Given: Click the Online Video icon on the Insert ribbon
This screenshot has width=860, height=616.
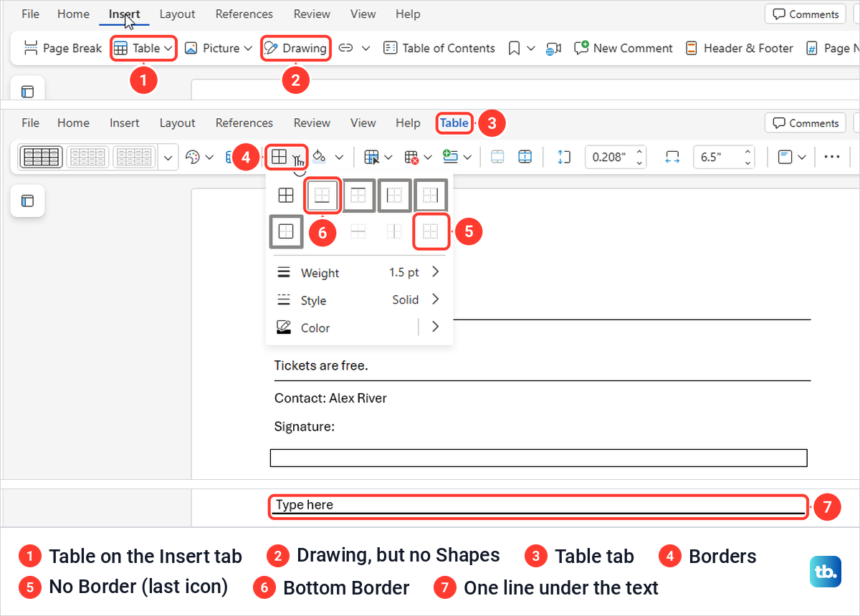Looking at the screenshot, I should (553, 48).
